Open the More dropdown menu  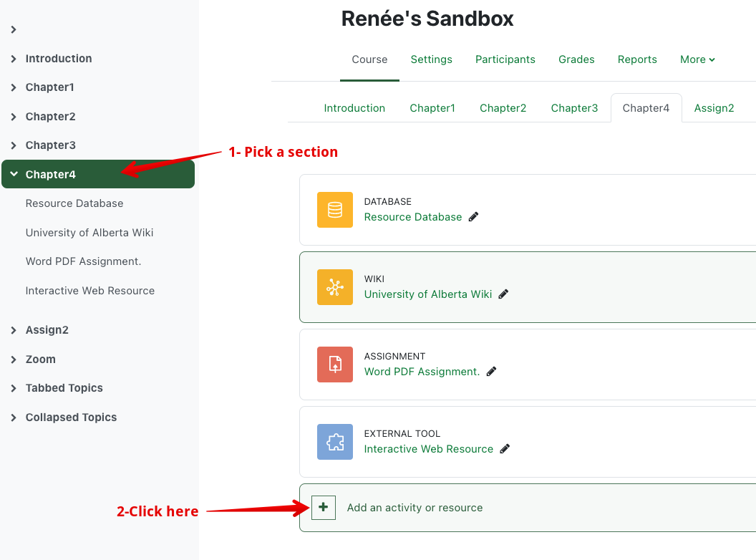click(697, 59)
